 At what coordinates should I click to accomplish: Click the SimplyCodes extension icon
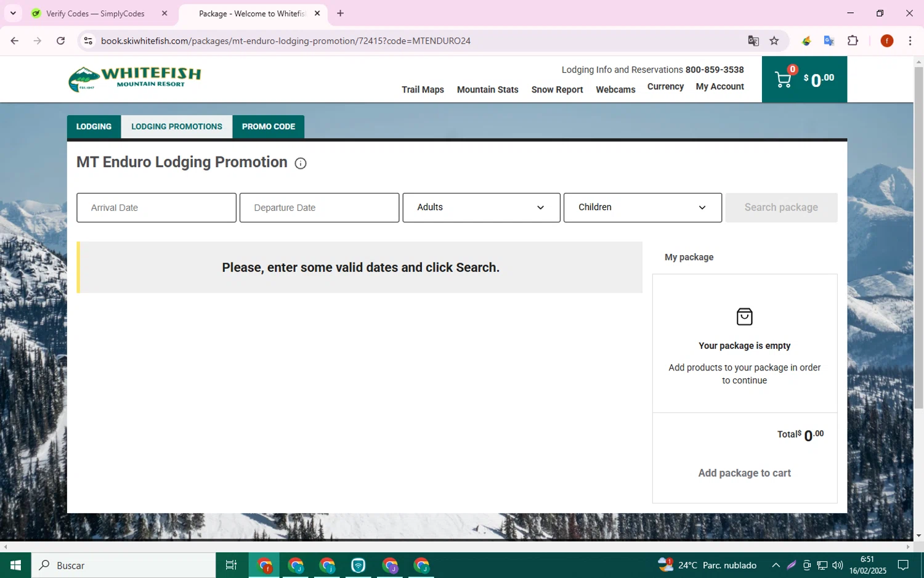tap(806, 41)
